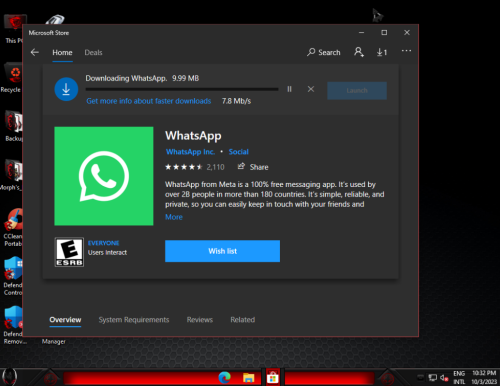500x386 pixels.
Task: Switch to the Deals tab
Action: coord(93,53)
